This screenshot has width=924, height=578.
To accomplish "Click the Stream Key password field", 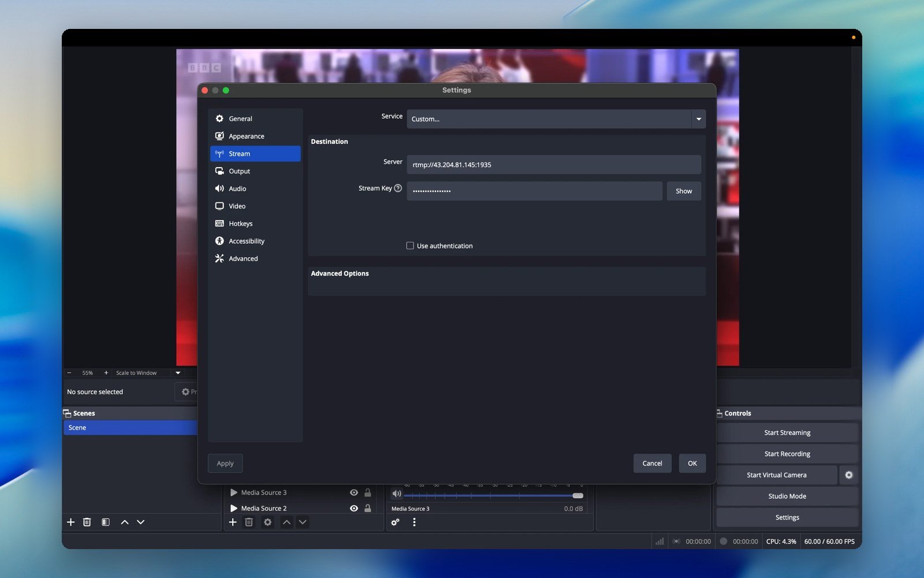I will (534, 191).
